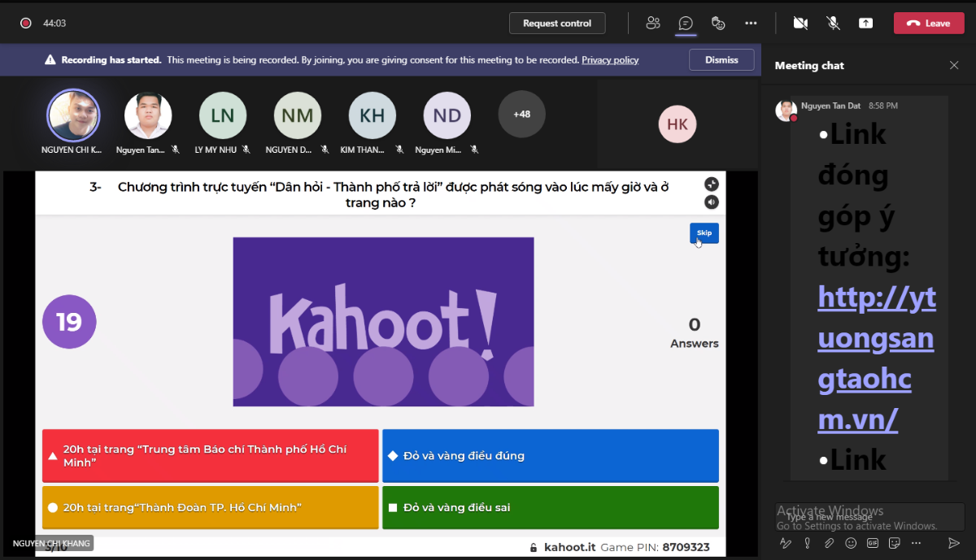Click the "0 Answers" counter
The image size is (976, 560).
point(695,332)
